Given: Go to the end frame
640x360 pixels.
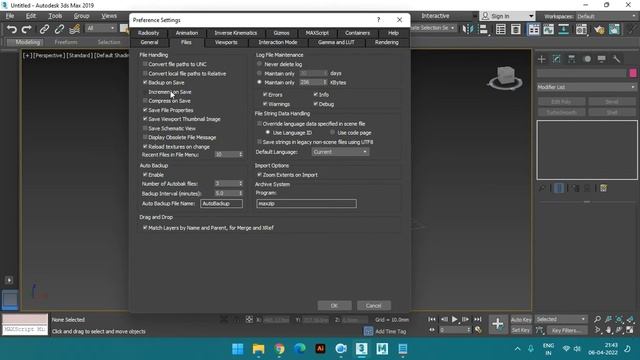Looking at the screenshot, I should coord(477,319).
